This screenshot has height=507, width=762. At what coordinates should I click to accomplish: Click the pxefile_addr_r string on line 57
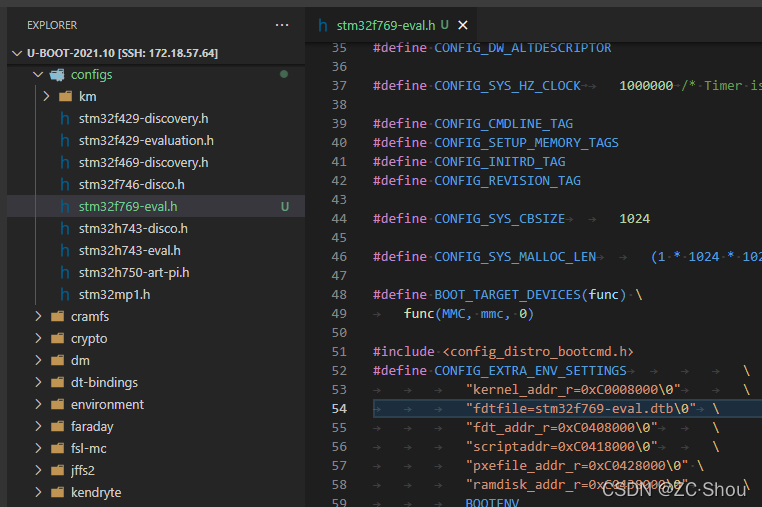[577, 466]
